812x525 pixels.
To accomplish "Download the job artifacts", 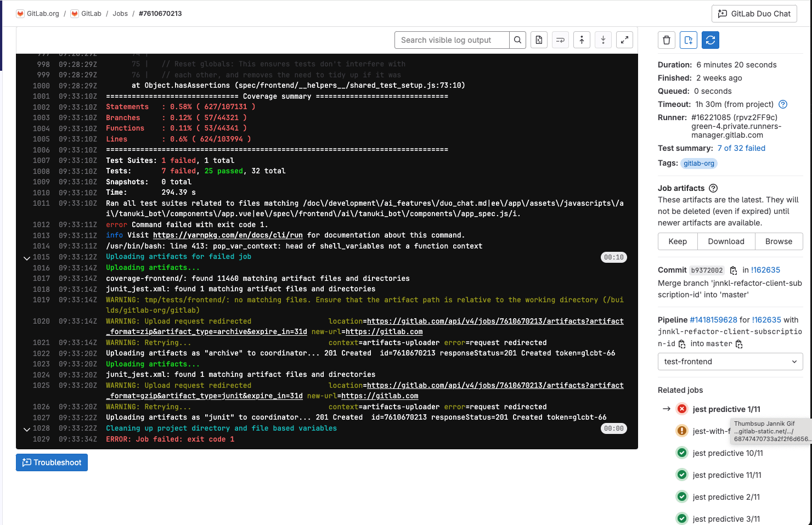I will [726, 241].
